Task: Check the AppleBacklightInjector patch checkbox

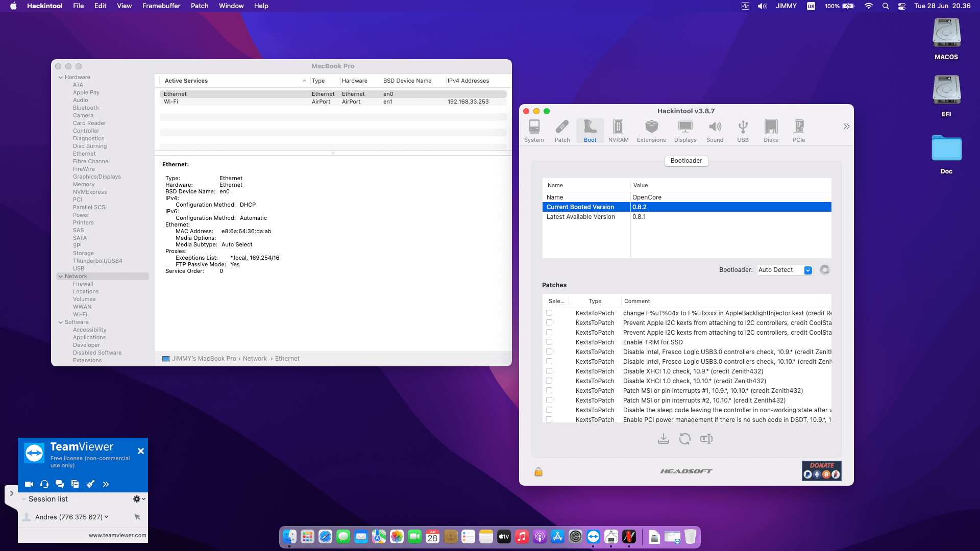Action: [549, 313]
